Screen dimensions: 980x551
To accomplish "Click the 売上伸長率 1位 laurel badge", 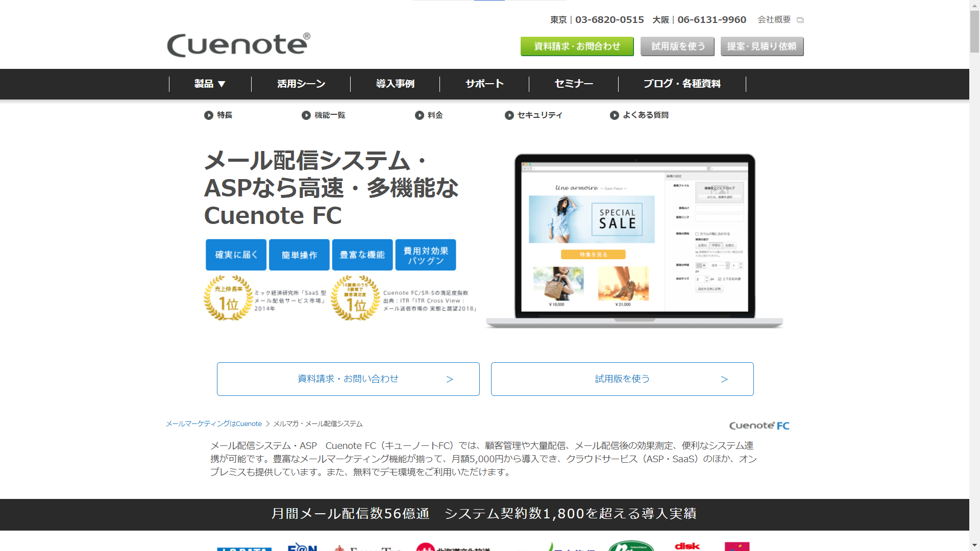I will click(228, 298).
